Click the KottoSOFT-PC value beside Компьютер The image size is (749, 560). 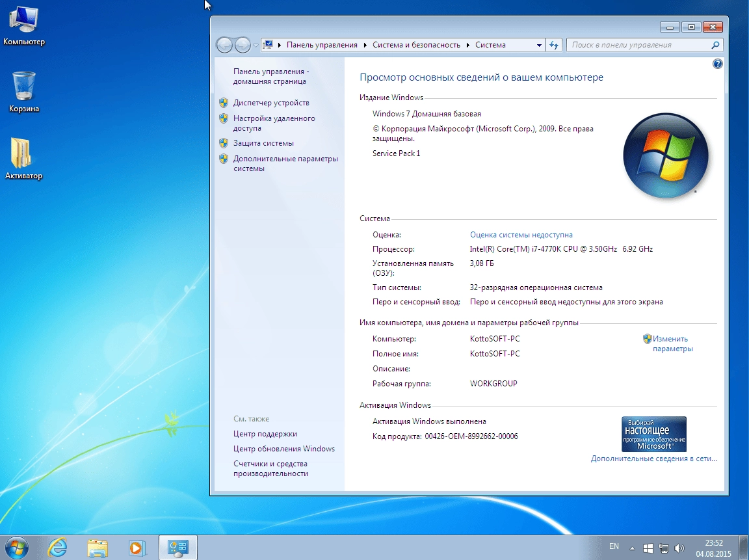tap(495, 339)
